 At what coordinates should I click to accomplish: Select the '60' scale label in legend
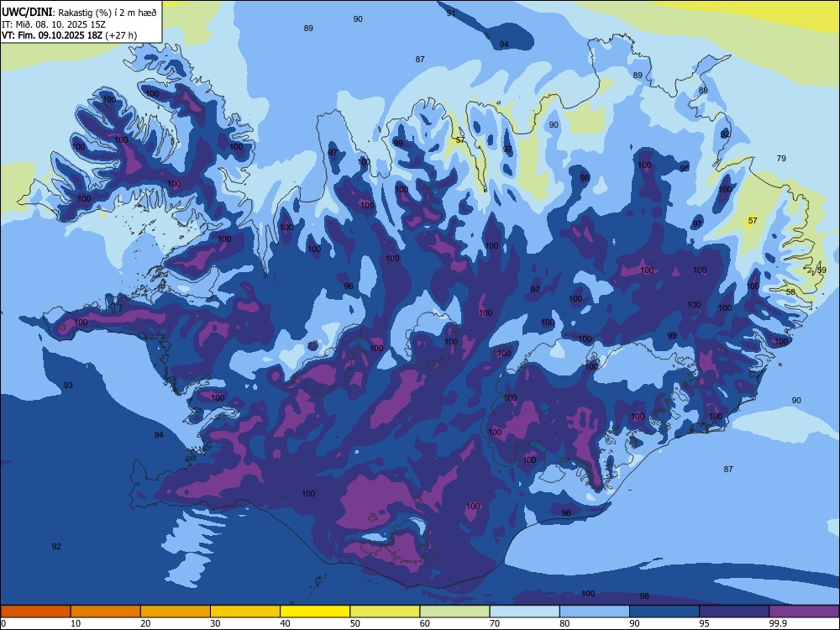point(425,623)
